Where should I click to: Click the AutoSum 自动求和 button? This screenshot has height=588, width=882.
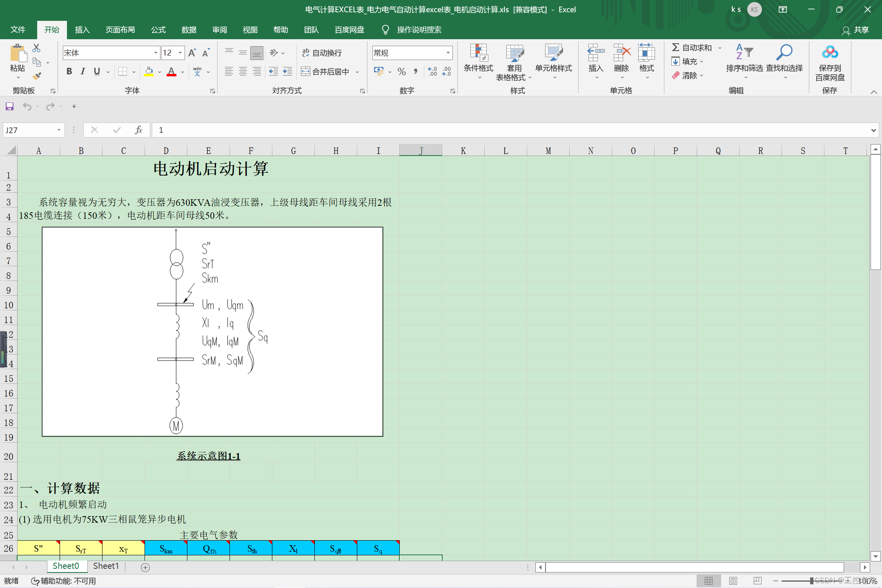point(692,48)
